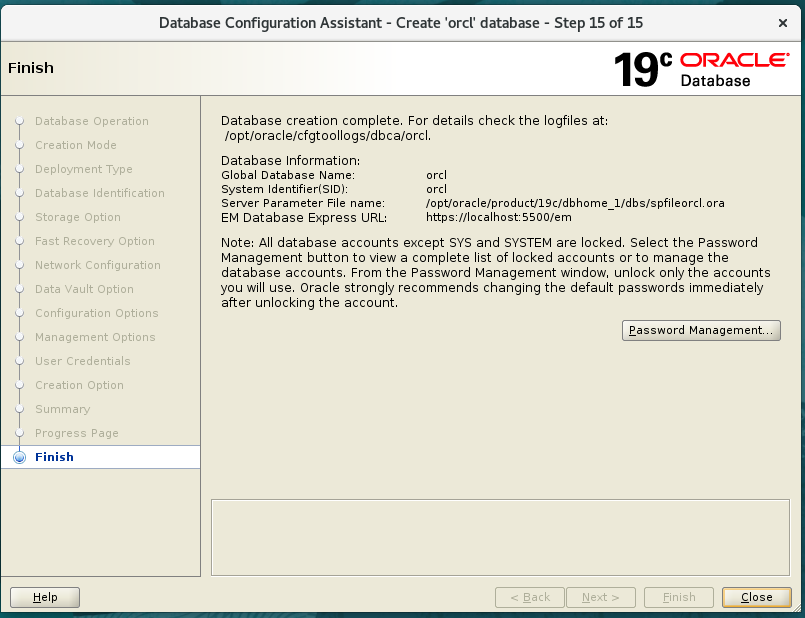Click the EM Express URL https://localhost:5500/em
Screen dimensions: 805x618
point(499,217)
